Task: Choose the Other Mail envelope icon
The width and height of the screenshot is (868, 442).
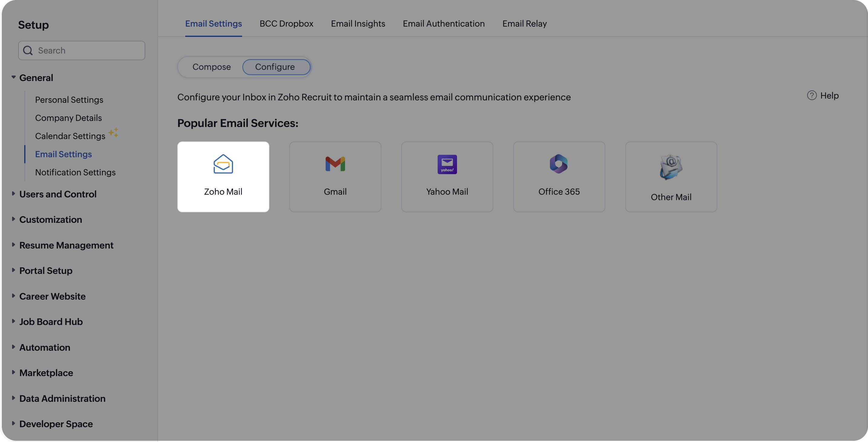Action: [x=671, y=167]
